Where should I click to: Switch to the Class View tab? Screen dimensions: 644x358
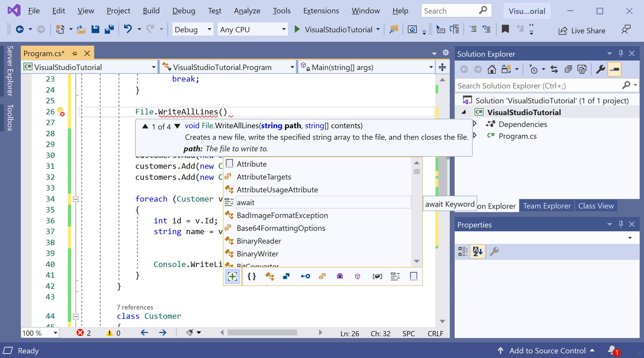[596, 206]
